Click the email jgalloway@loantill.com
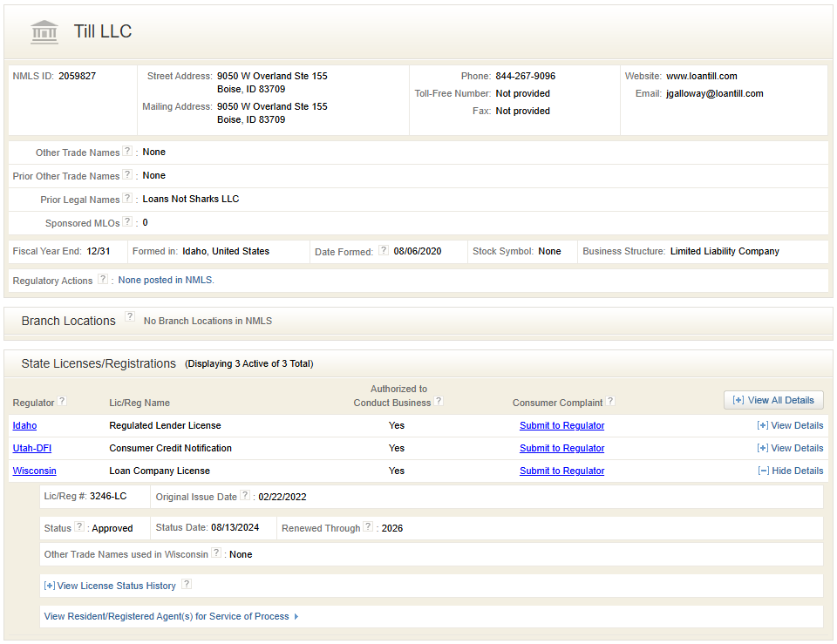 [x=714, y=93]
